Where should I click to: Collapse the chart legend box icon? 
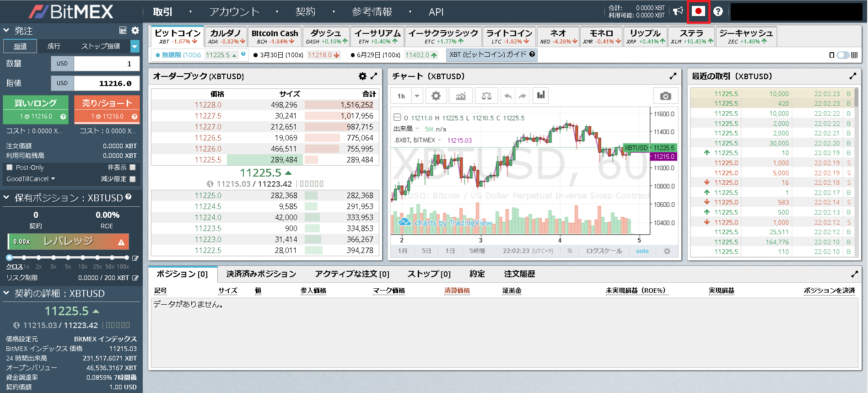[x=397, y=117]
